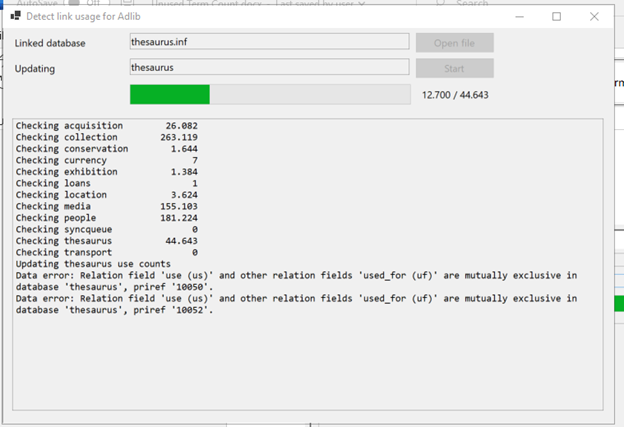This screenshot has height=427, width=624.
Task: Focus the Linked database field thesaurus.inf
Action: pos(269,42)
